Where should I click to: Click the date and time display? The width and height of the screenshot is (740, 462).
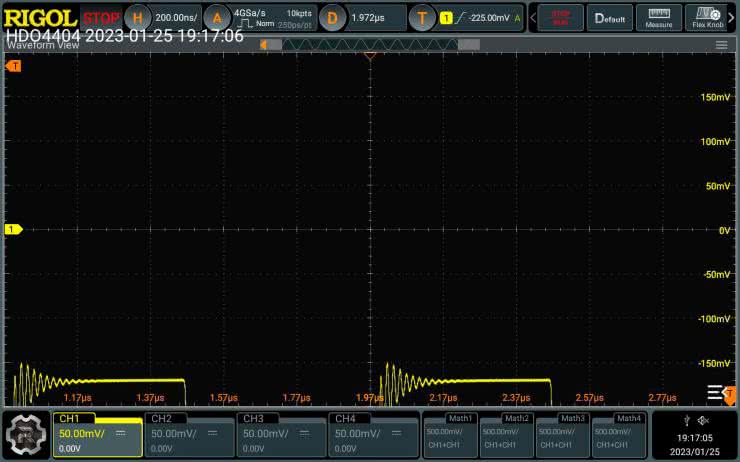pos(694,443)
